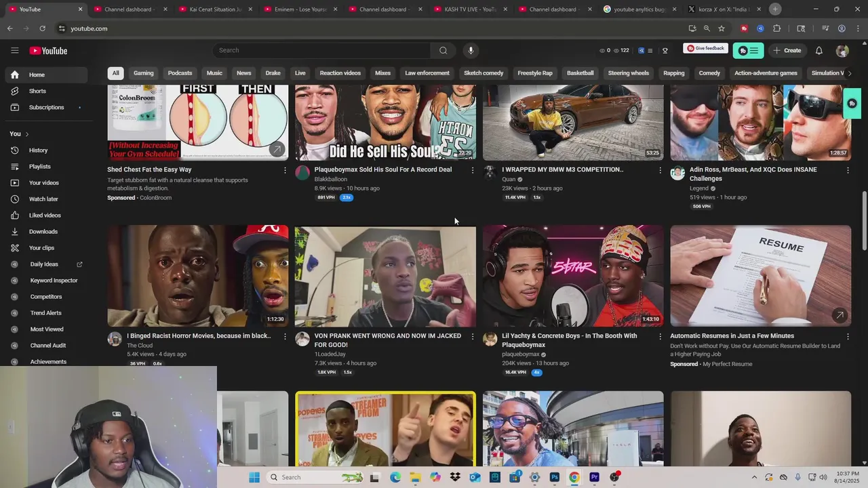This screenshot has height=488, width=868.
Task: Open Liked videos in the sidebar
Action: [x=45, y=216]
